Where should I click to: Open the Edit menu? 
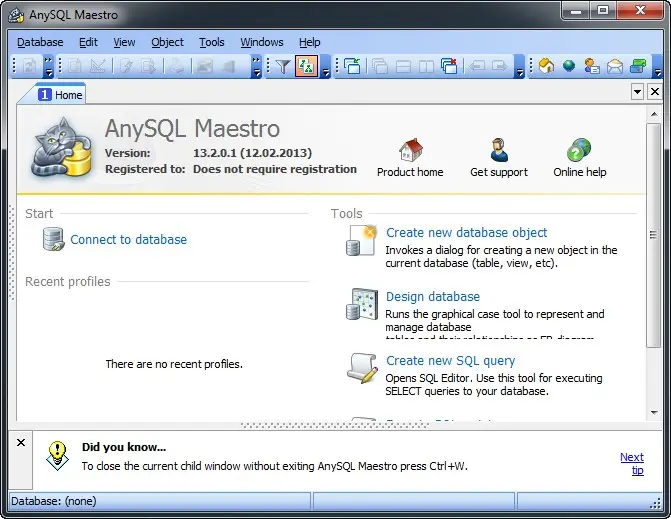(88, 42)
